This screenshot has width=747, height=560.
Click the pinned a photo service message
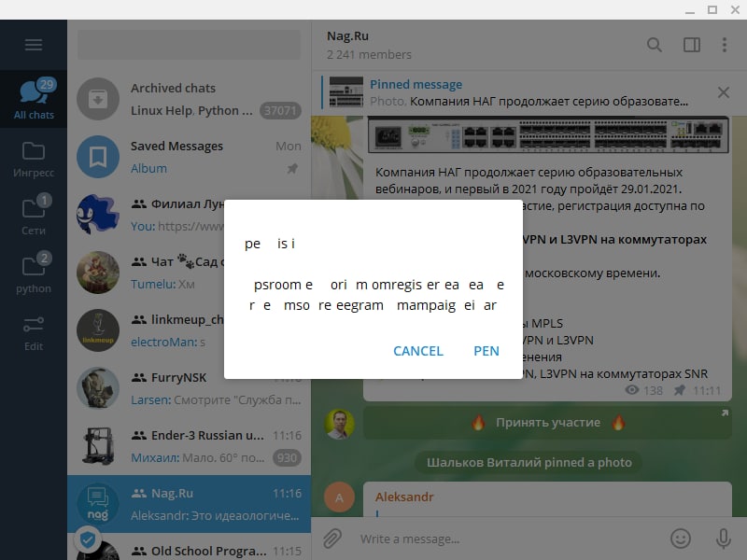pos(529,462)
